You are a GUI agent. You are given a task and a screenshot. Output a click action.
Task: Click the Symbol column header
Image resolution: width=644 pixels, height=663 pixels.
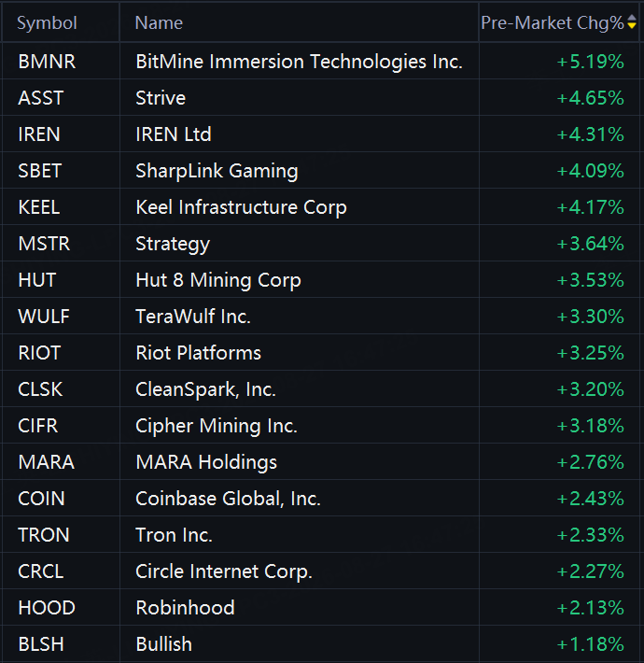coord(47,22)
